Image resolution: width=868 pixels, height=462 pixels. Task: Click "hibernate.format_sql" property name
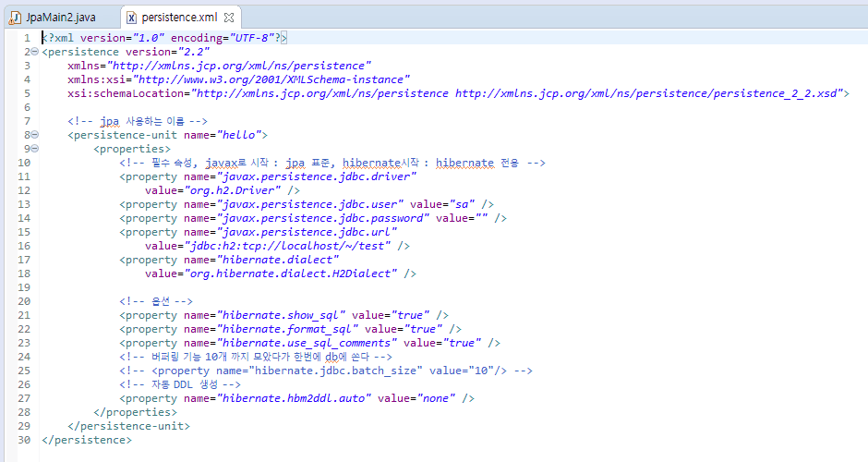point(287,329)
